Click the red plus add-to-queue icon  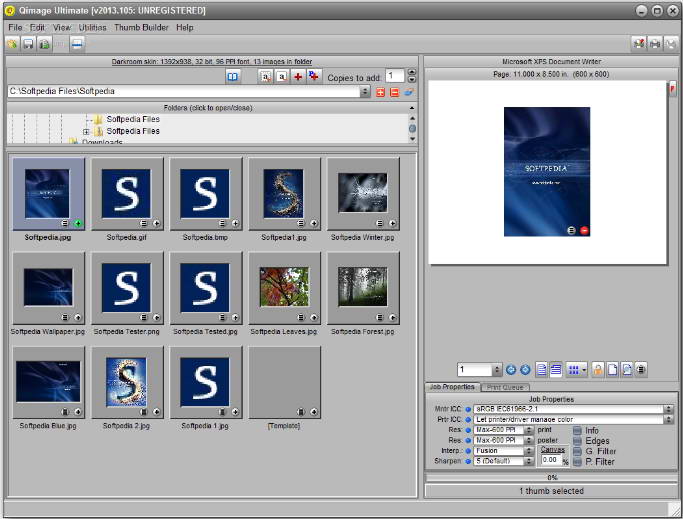tap(298, 77)
